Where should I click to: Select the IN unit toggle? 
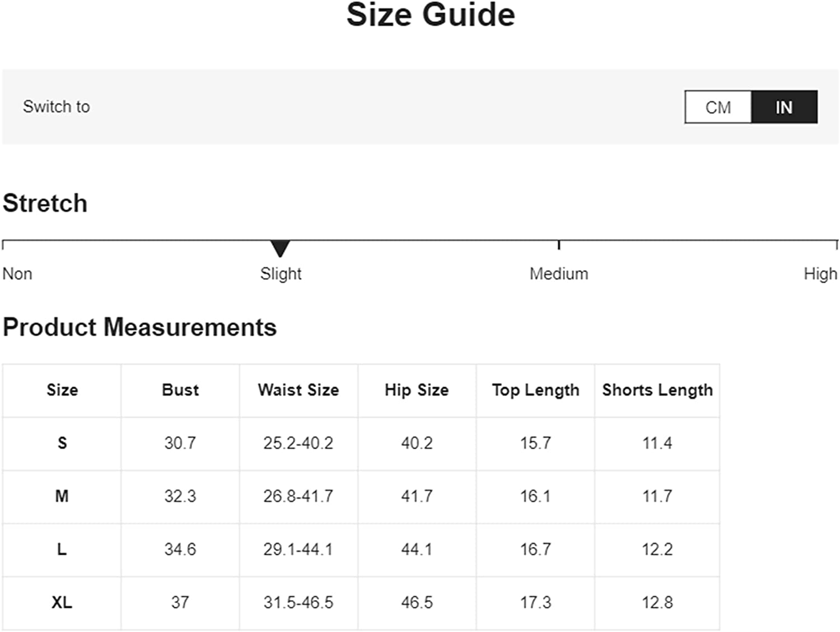coord(784,107)
